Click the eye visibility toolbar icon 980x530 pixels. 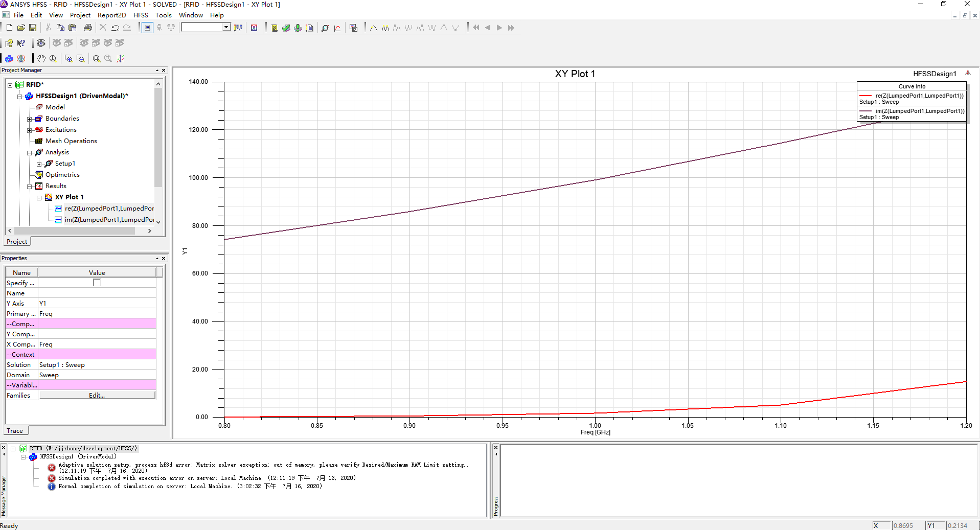pyautogui.click(x=41, y=43)
